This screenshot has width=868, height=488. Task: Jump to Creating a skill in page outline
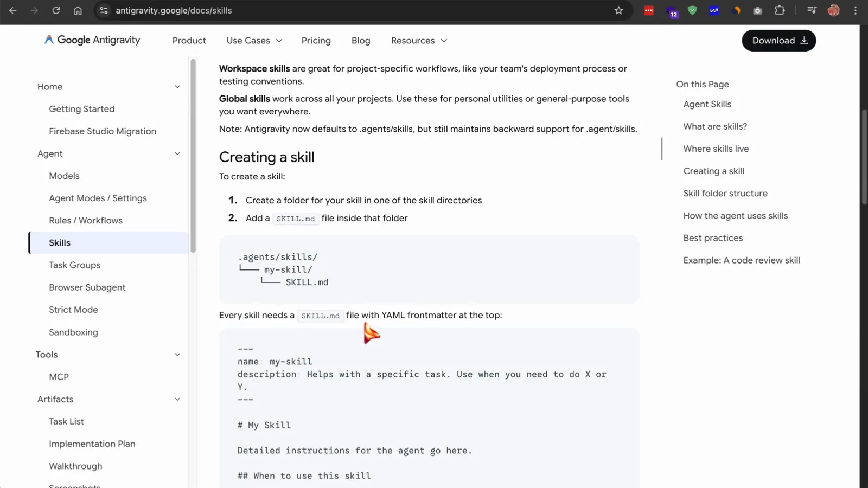(x=713, y=171)
